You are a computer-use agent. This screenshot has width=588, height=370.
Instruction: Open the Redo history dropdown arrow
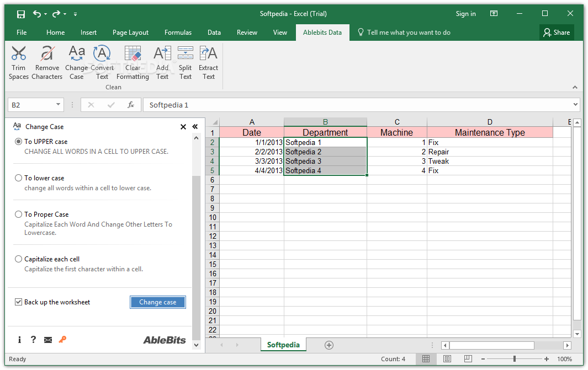coord(65,14)
